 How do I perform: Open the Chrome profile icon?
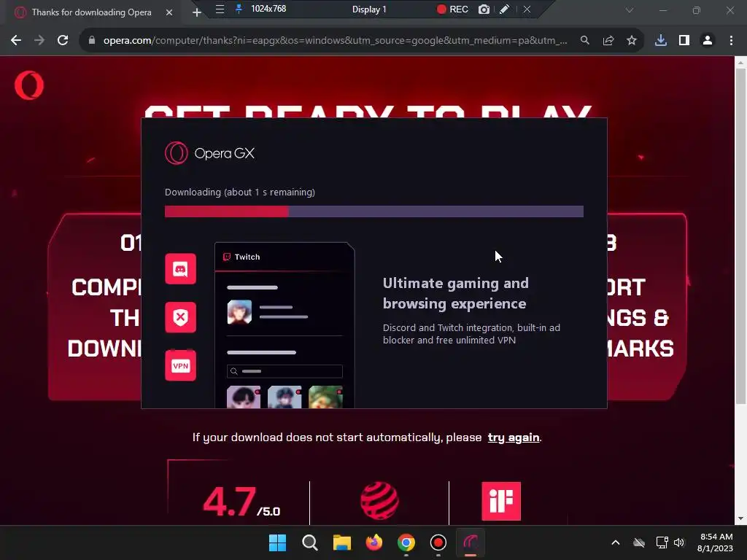[x=708, y=41]
